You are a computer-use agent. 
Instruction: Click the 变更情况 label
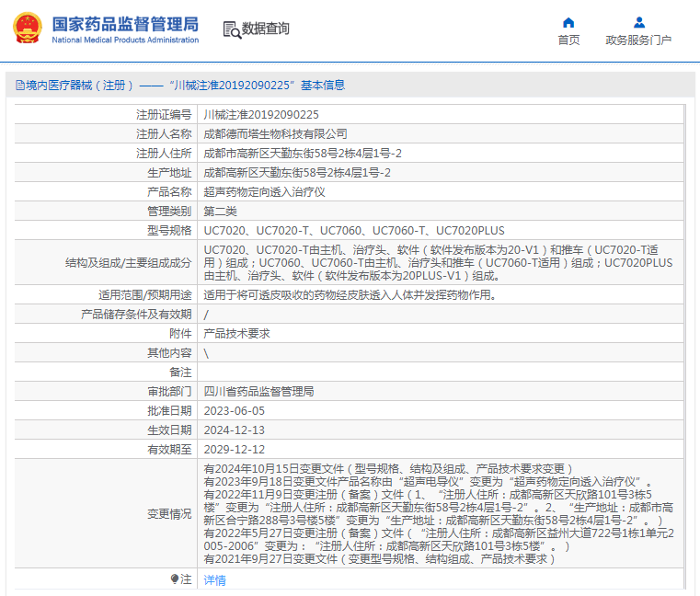(x=169, y=514)
